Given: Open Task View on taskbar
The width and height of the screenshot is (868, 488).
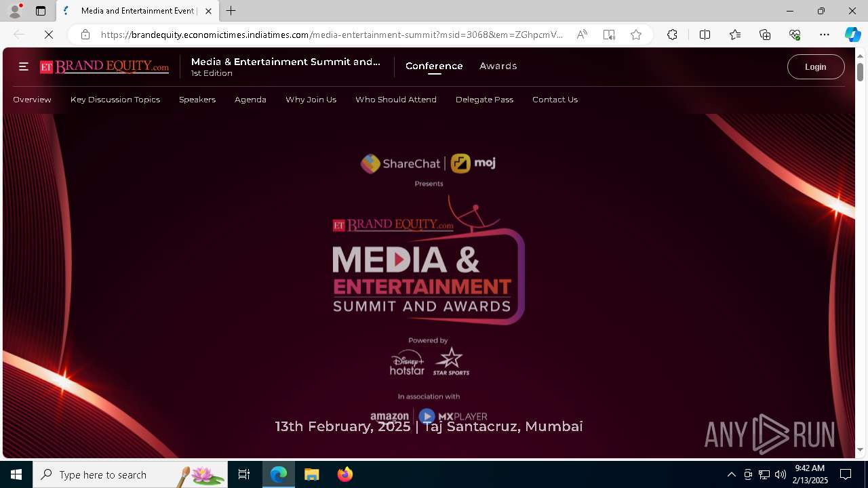Looking at the screenshot, I should (244, 474).
